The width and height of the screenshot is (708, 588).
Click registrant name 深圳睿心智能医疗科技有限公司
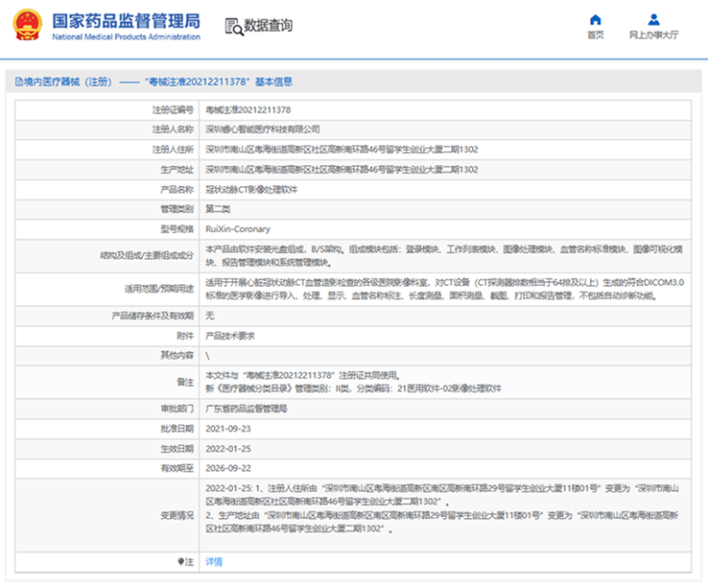coord(262,129)
